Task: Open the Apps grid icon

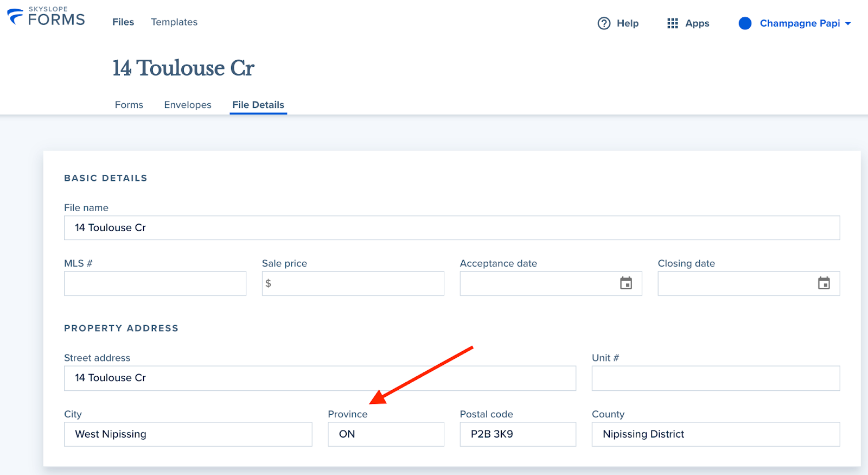Action: click(x=673, y=23)
